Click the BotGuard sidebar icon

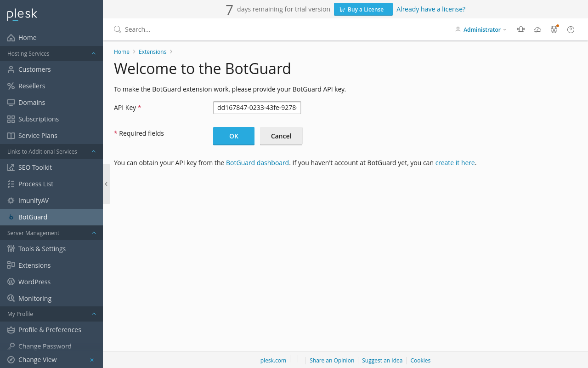coord(11,217)
